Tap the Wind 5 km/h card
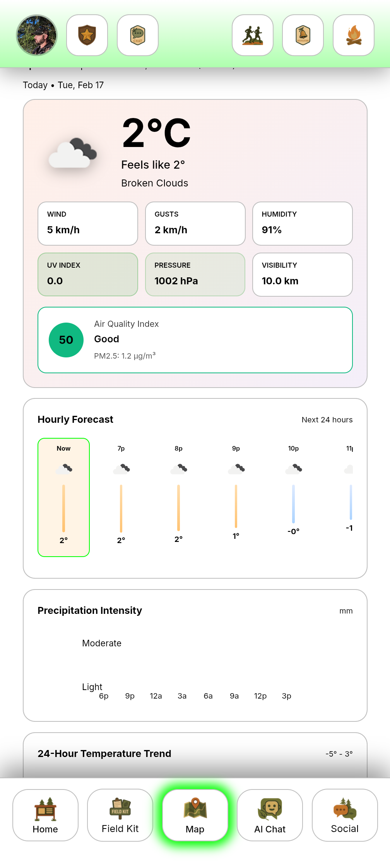 88,224
